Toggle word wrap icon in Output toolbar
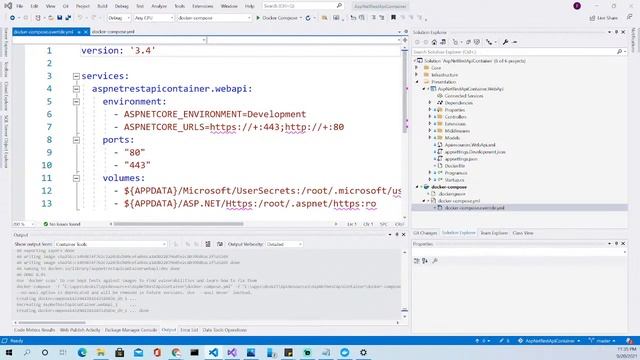640x360 pixels. coord(220,244)
